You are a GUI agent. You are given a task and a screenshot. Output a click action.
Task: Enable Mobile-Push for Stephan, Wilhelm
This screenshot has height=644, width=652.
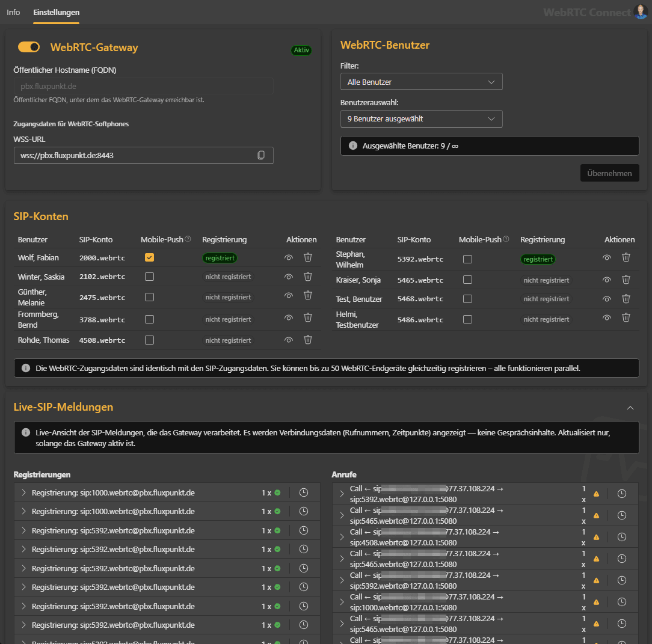point(467,259)
